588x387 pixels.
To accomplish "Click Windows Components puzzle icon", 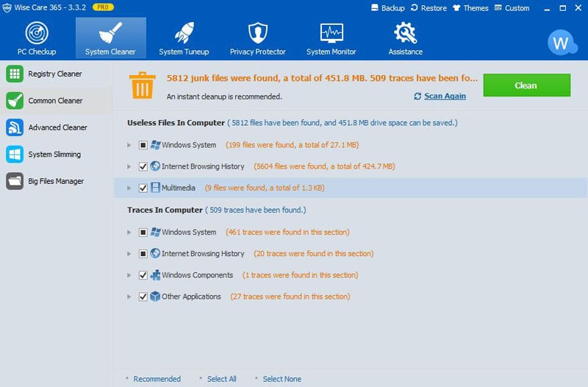I will point(155,275).
